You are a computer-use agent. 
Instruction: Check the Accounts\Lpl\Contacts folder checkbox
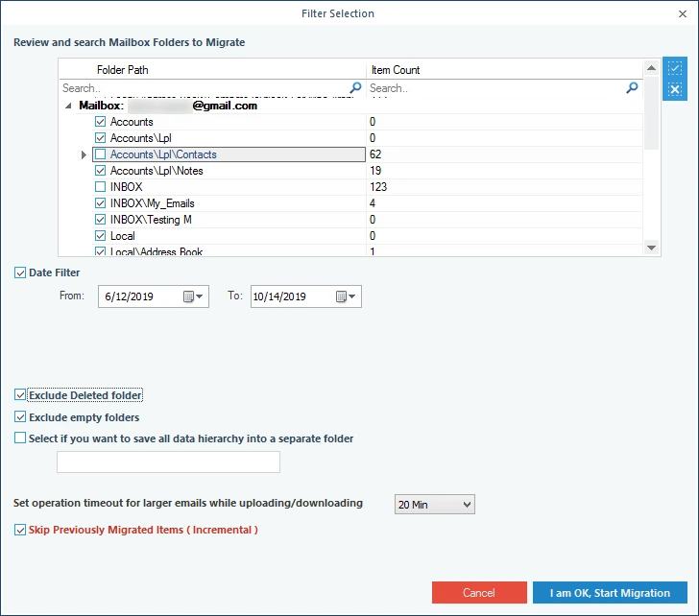point(100,154)
